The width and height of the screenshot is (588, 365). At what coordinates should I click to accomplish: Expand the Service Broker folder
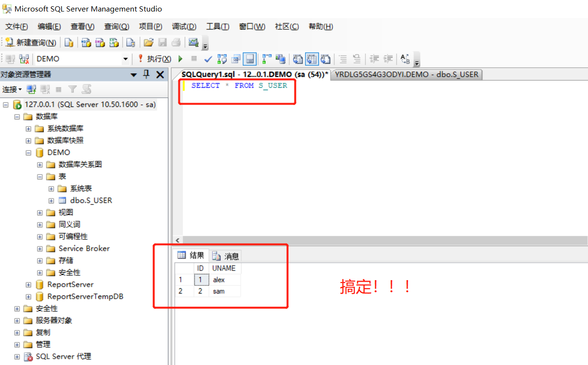pos(40,248)
